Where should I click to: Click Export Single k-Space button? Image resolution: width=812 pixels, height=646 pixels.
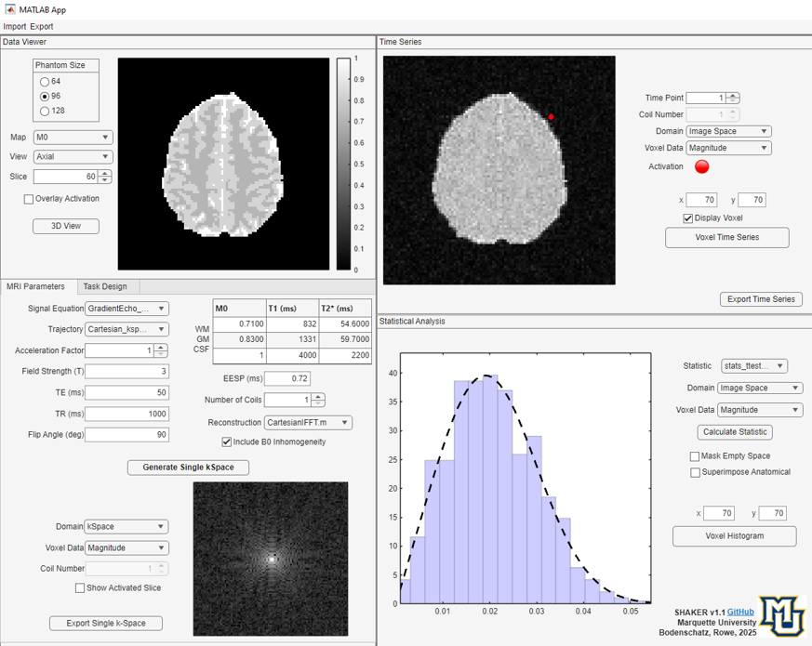coord(106,623)
